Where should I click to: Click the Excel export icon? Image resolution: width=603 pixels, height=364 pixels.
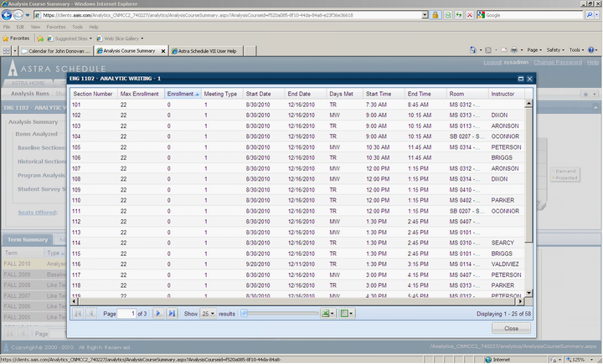(327, 313)
